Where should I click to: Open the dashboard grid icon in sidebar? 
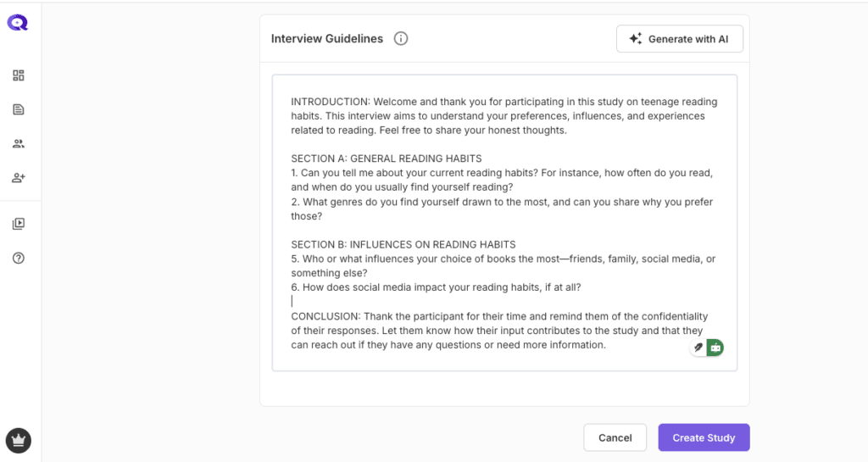(x=19, y=75)
